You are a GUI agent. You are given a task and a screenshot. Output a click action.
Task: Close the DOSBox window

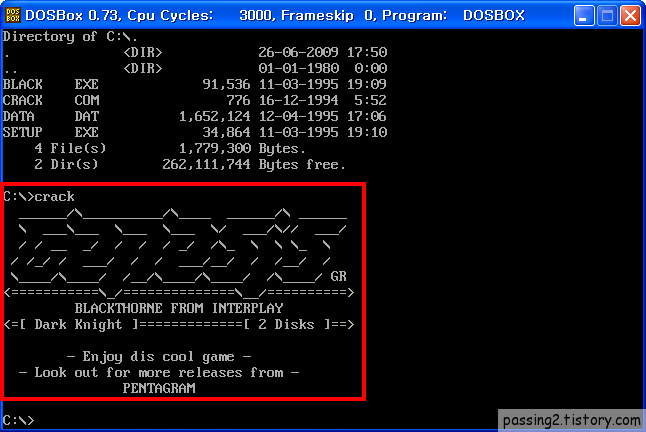pos(630,16)
